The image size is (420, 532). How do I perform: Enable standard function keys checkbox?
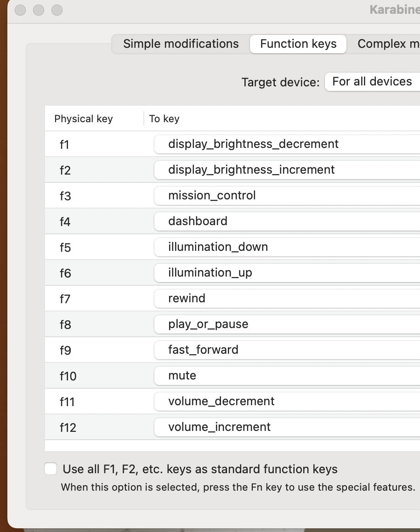pos(51,469)
